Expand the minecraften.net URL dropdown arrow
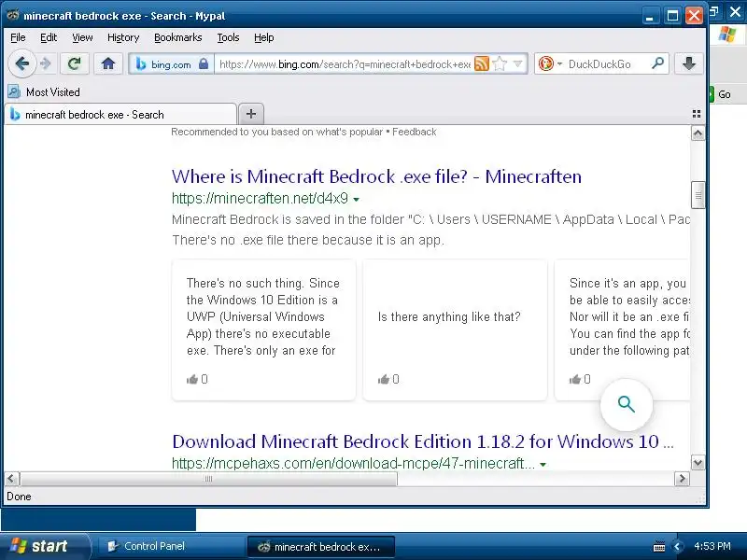747x560 pixels. tap(356, 200)
